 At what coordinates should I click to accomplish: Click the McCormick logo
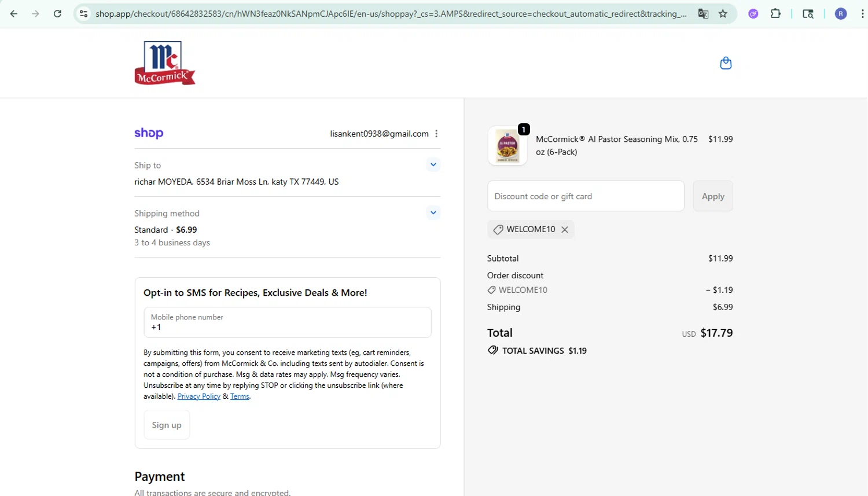pyautogui.click(x=165, y=63)
